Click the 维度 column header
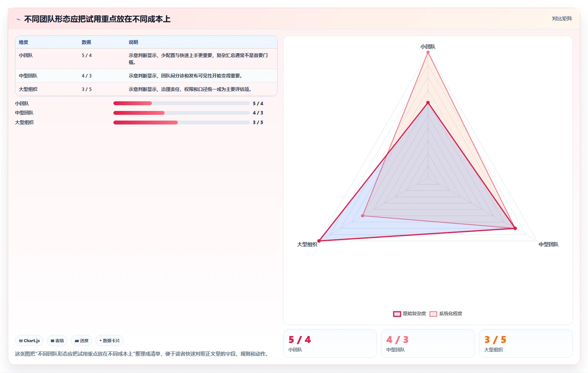This screenshot has width=588, height=373. [x=24, y=42]
